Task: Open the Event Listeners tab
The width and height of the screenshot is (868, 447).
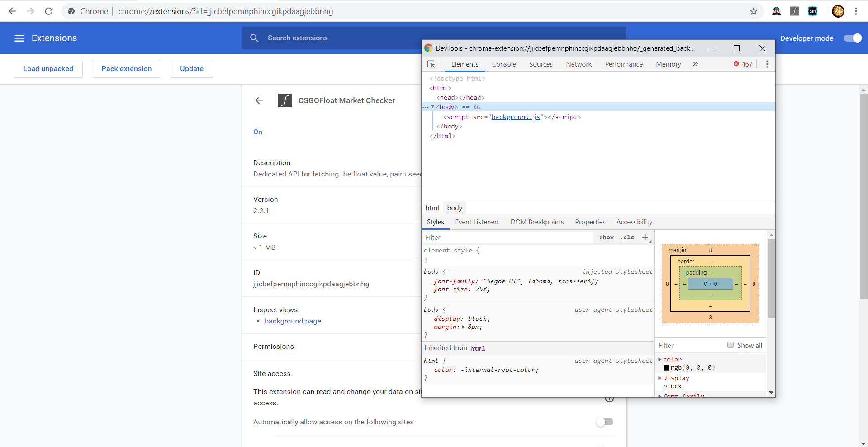Action: point(477,222)
